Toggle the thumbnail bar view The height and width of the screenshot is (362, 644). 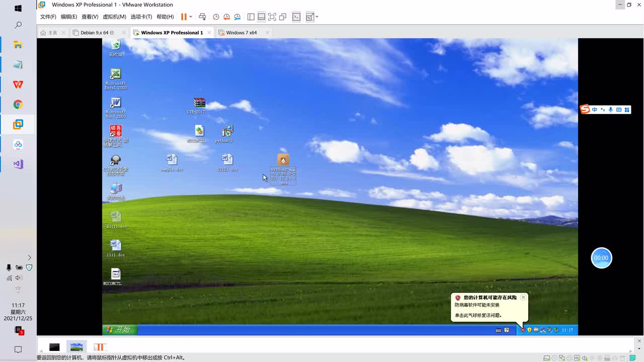262,17
